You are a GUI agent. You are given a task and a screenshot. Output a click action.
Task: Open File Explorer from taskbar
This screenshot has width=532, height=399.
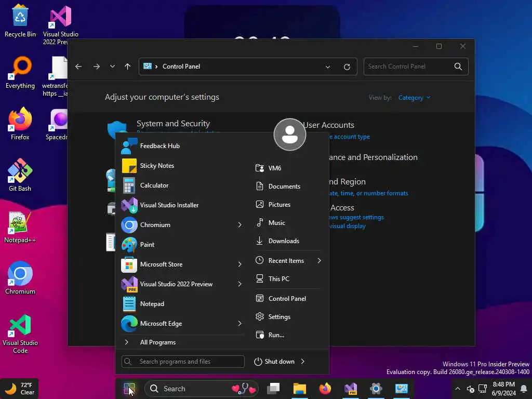300,389
